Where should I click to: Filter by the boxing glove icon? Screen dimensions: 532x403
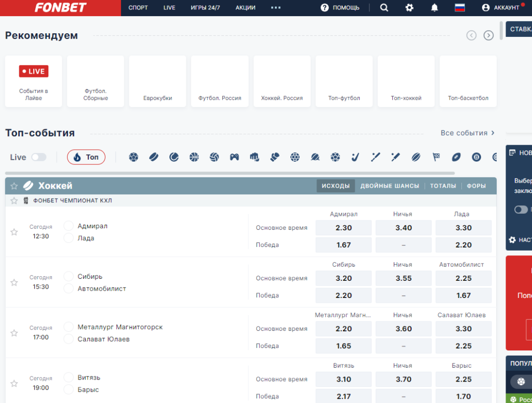point(275,157)
